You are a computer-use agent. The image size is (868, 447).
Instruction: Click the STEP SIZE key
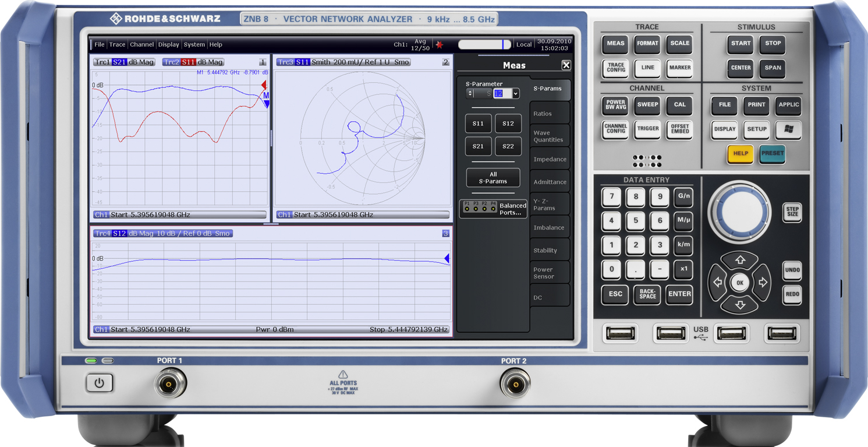pos(792,212)
